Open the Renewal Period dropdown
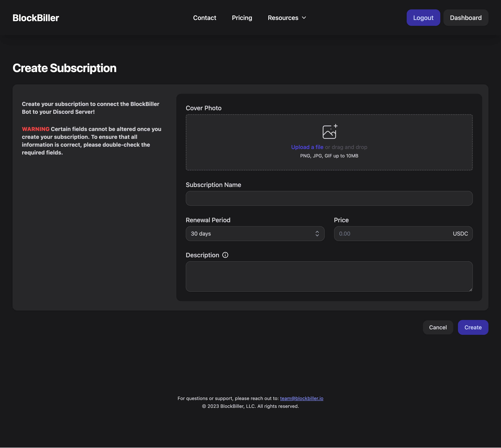This screenshot has width=501, height=448. (x=255, y=234)
